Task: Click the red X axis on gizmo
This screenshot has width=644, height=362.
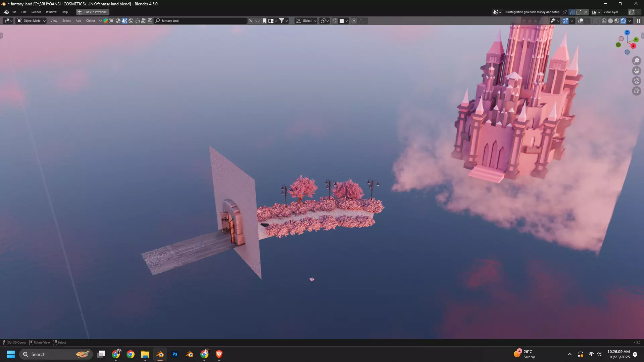Action: (633, 46)
